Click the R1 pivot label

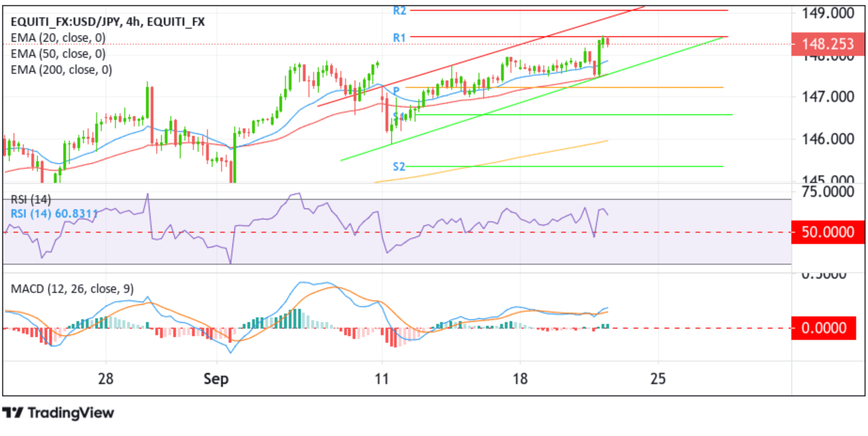(x=399, y=38)
